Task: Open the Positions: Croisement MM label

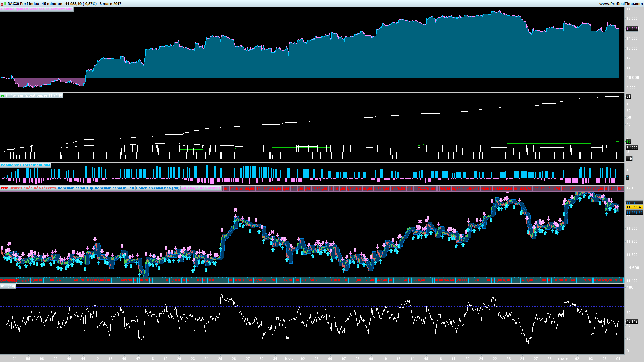Action: [x=25, y=165]
